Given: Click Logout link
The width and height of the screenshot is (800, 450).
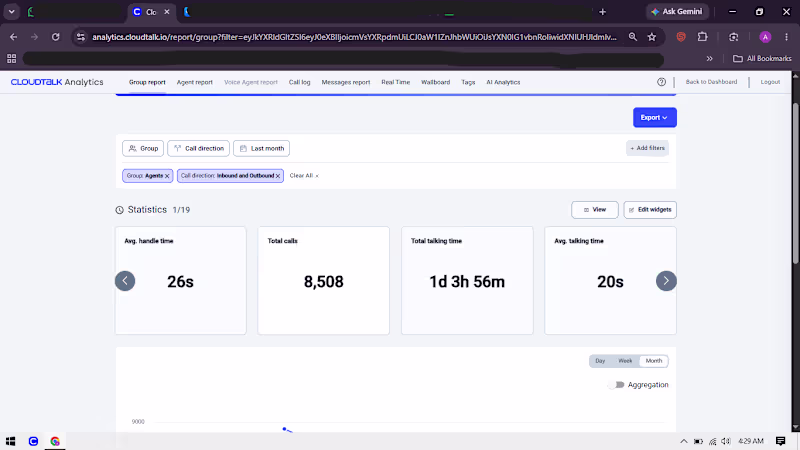Looking at the screenshot, I should pyautogui.click(x=770, y=82).
